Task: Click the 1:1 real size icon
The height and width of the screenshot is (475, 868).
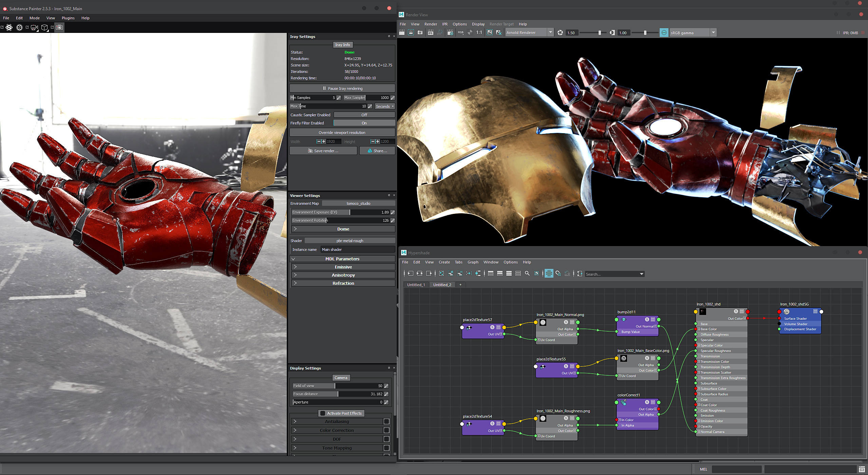Action: [x=479, y=33]
